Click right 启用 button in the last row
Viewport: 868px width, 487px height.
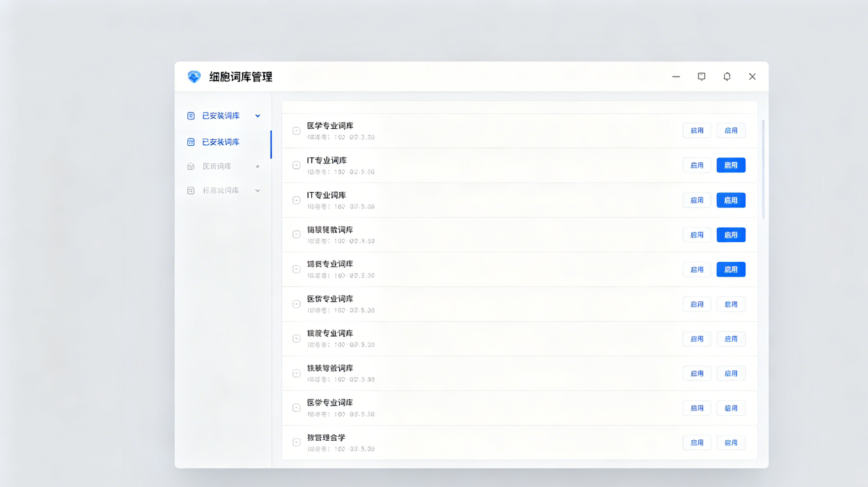click(731, 442)
